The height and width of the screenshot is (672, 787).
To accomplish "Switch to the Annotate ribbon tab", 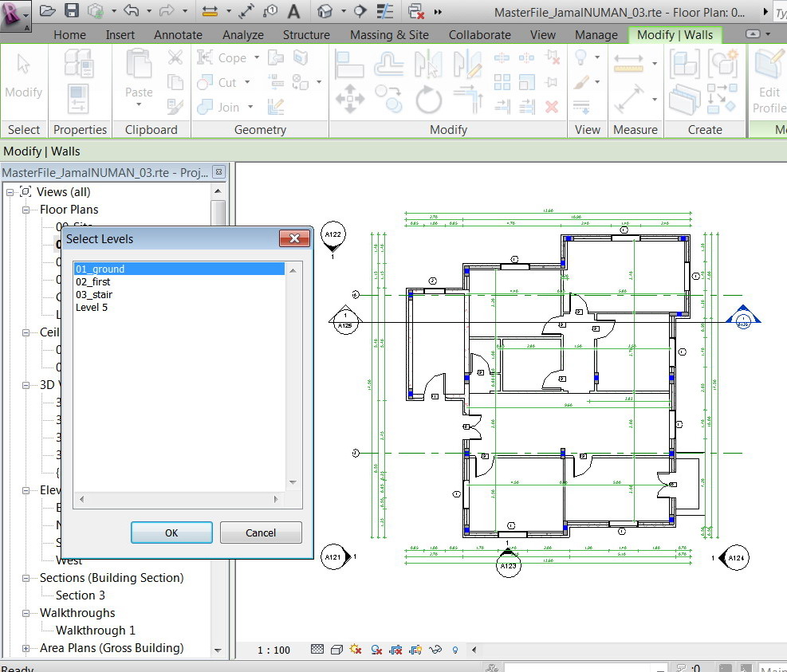I will coord(178,35).
